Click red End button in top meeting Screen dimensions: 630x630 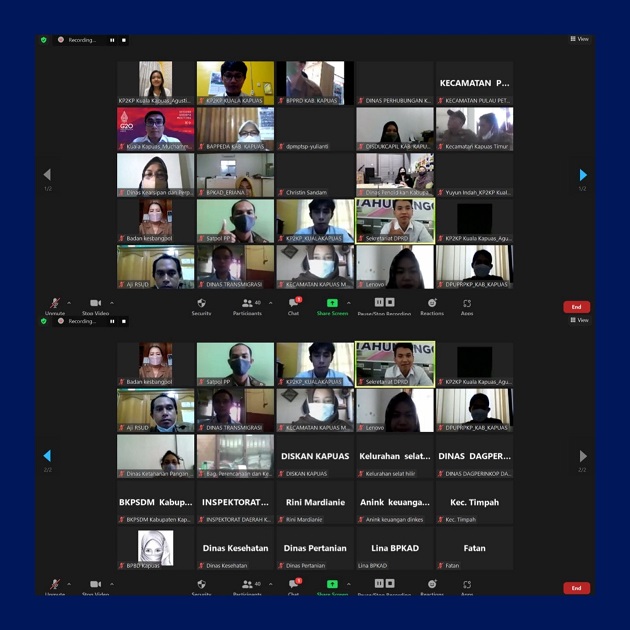[576, 307]
